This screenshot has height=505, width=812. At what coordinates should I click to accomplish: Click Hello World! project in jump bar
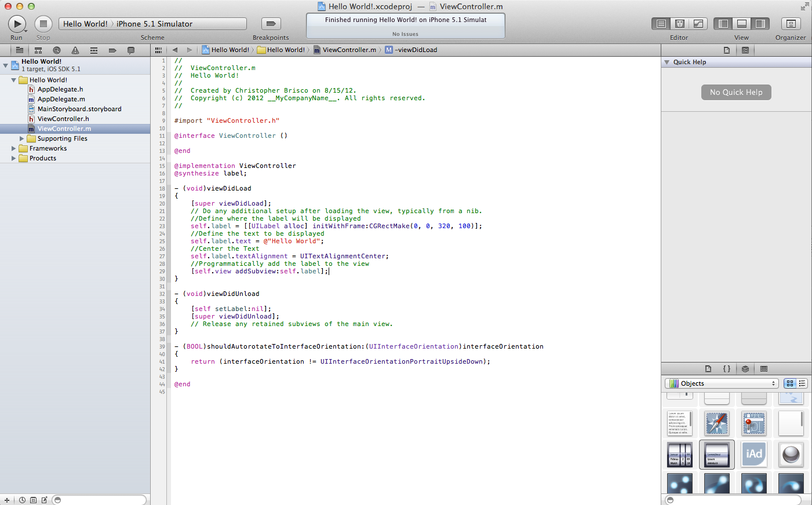pos(225,50)
